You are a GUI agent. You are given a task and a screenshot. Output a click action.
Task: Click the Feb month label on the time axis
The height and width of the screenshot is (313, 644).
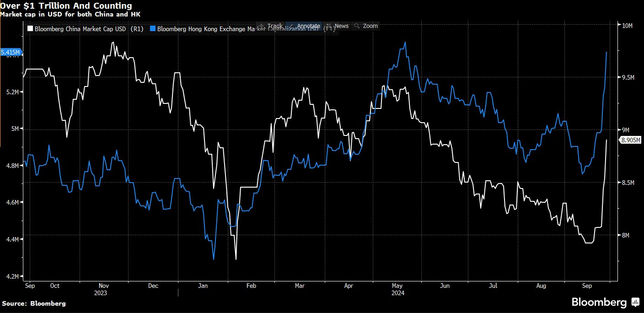coord(251,286)
